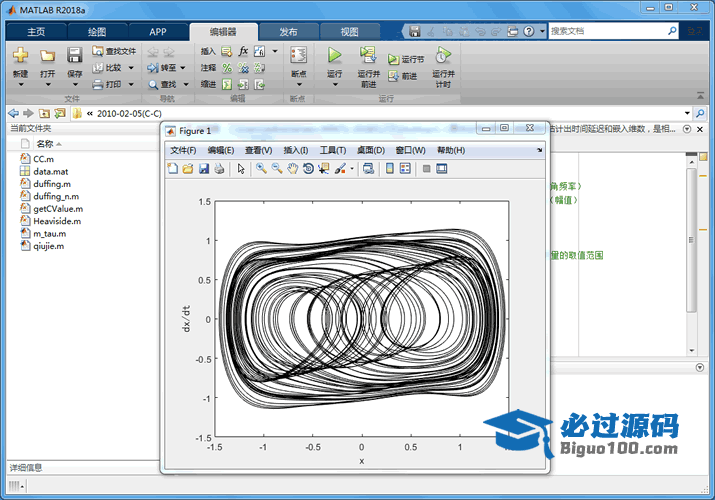Toggle Figure 1 brush data tool
The image size is (715, 500).
tap(340, 169)
